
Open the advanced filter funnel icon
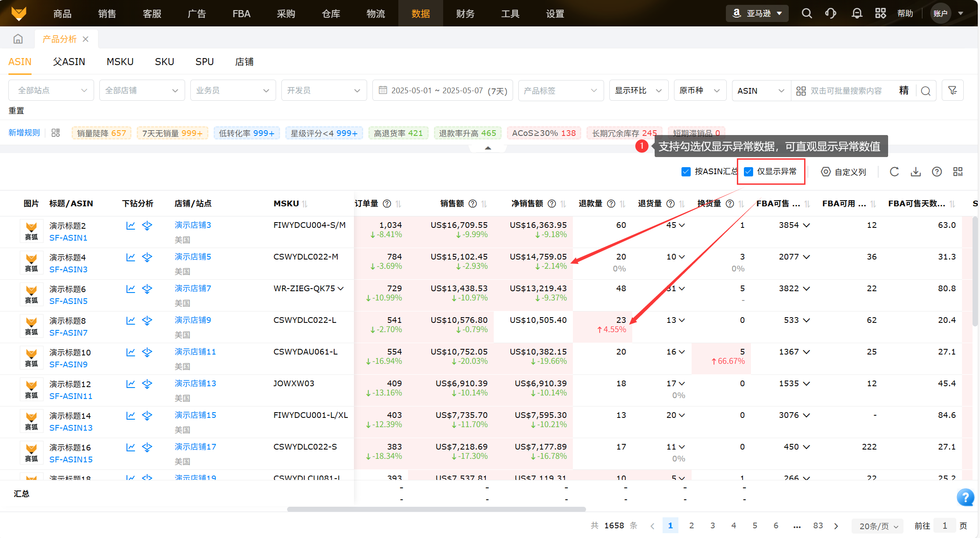point(952,90)
